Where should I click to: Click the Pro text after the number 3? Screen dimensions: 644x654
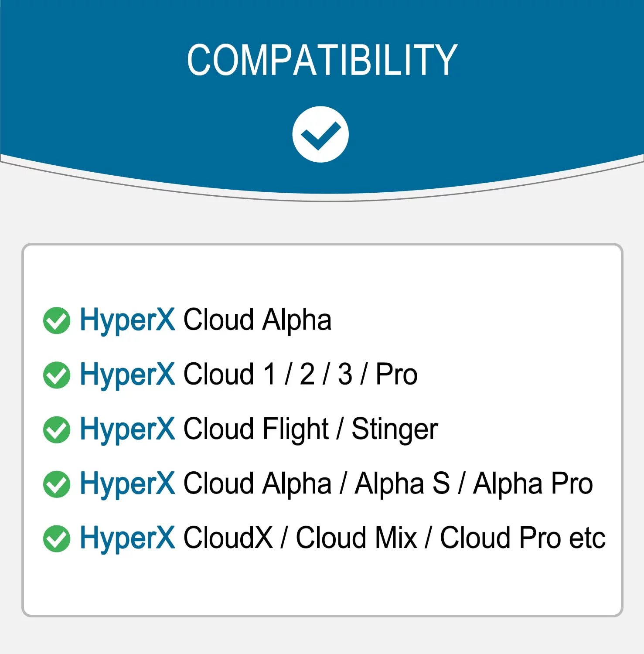point(396,375)
